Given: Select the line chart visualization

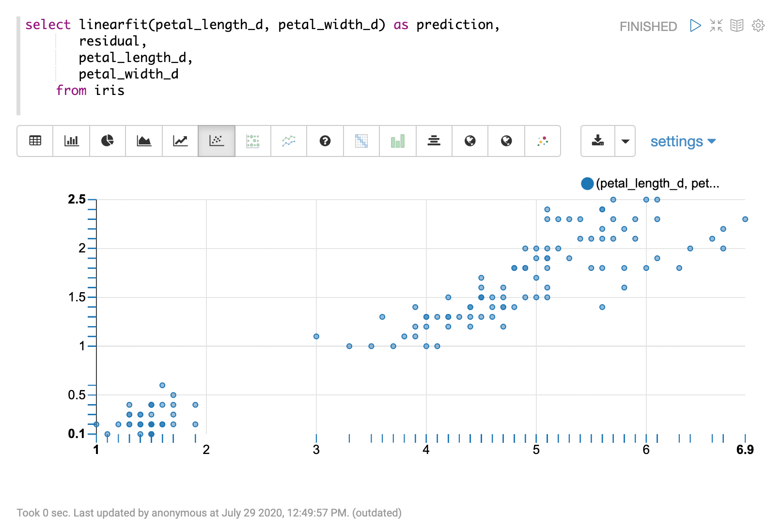Looking at the screenshot, I should point(180,141).
